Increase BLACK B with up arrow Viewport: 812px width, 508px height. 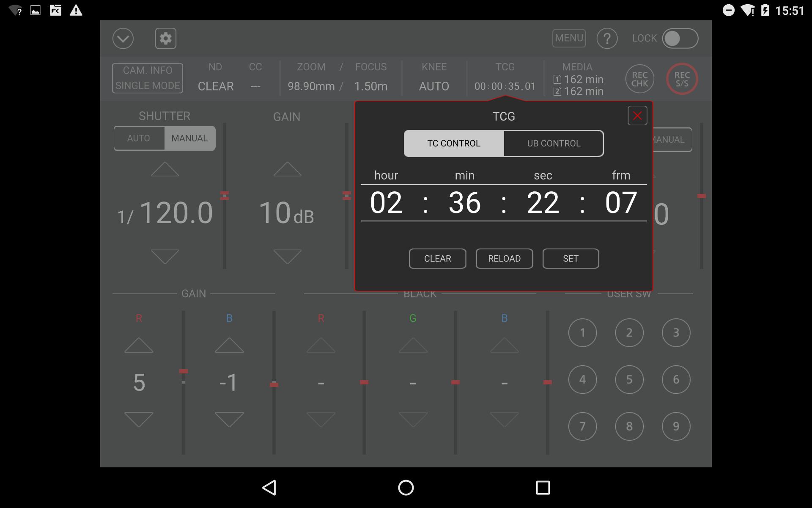[x=504, y=345]
